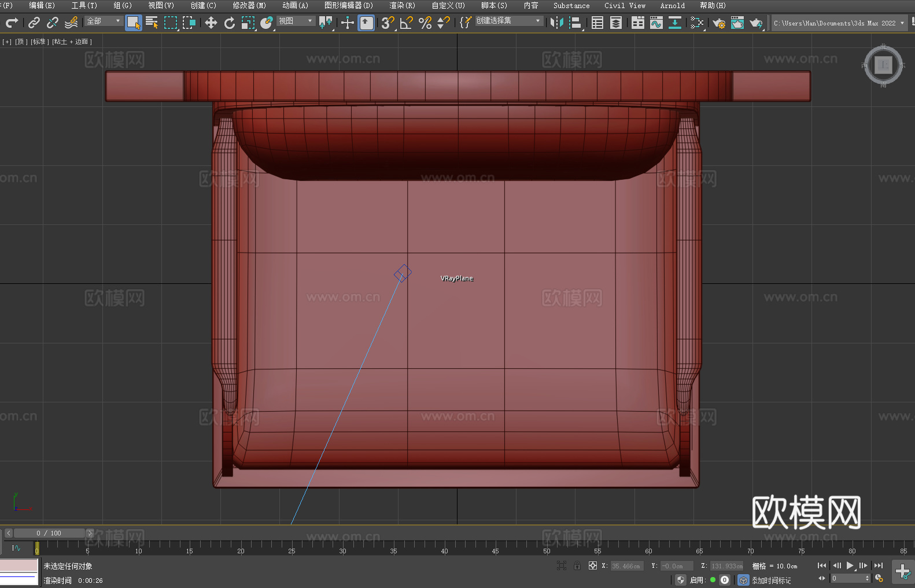Toggle Isolate Selection icon
This screenshot has height=588, width=915.
coord(562,565)
